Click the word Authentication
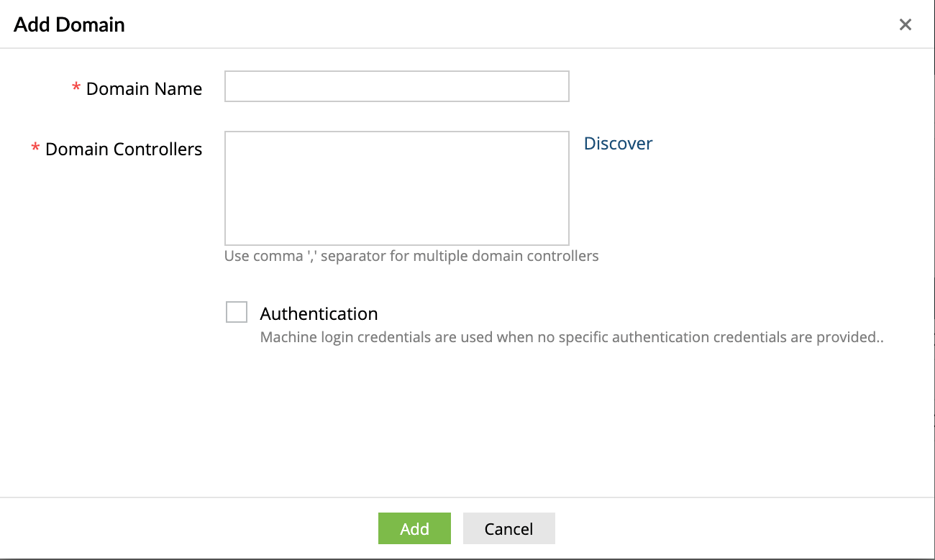 319,314
